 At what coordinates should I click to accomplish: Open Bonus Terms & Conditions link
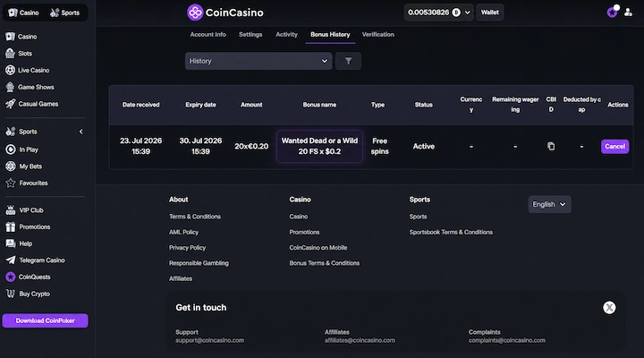click(x=325, y=263)
